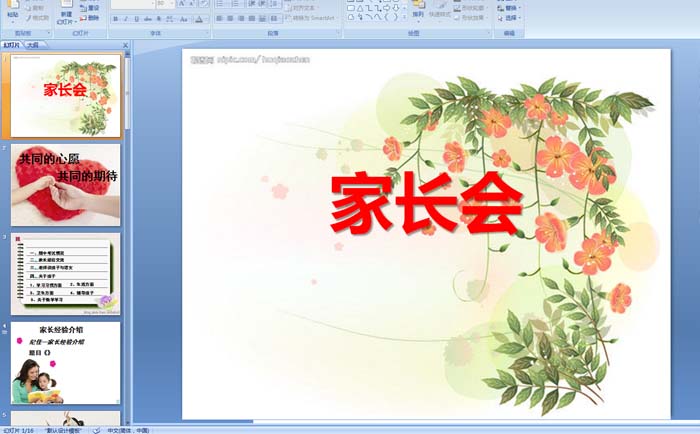
Task: Select the Format Painter (格式刷) tool
Action: point(37,18)
